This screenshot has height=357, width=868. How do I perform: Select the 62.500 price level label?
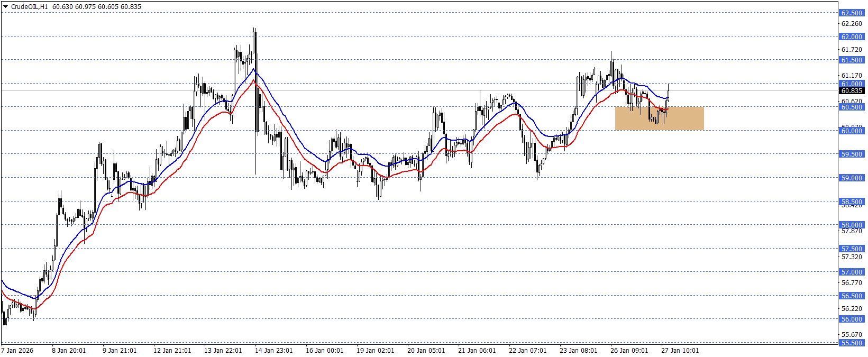pyautogui.click(x=852, y=13)
